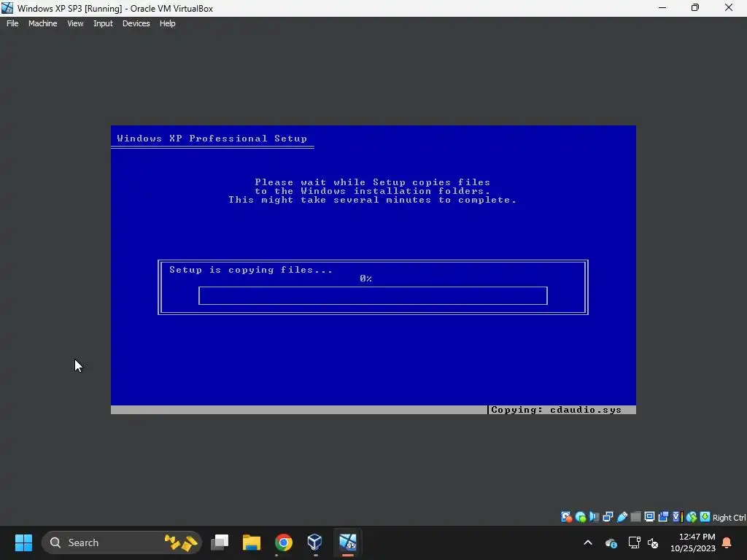Open the Devices menu
Image resolution: width=747 pixels, height=560 pixels.
coord(136,23)
